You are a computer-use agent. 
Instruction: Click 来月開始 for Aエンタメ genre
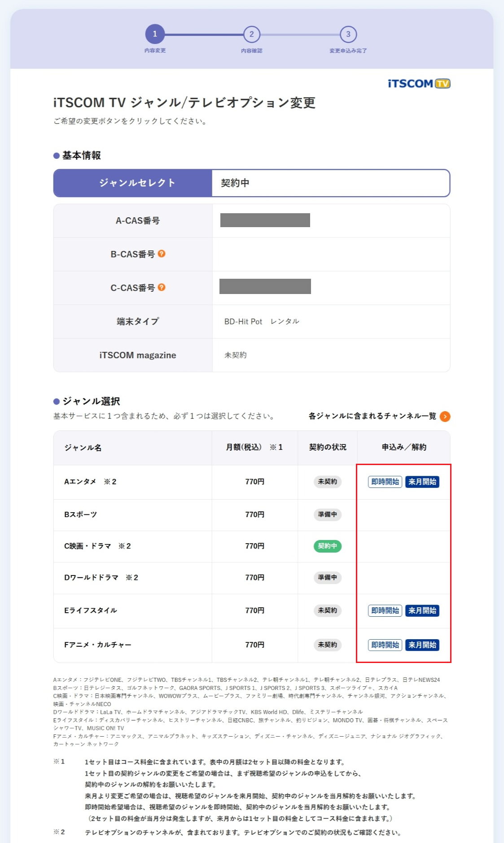(x=422, y=482)
